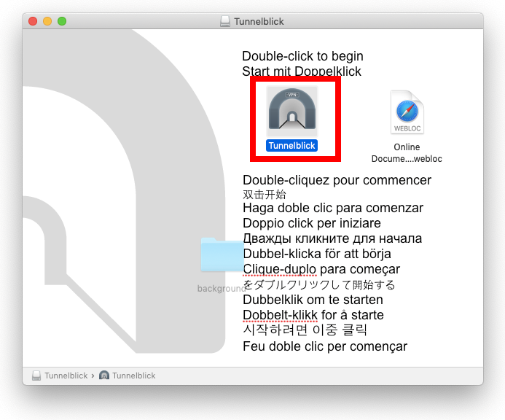Click the Tunnelblick window title text
This screenshot has height=420, width=505.
point(259,22)
